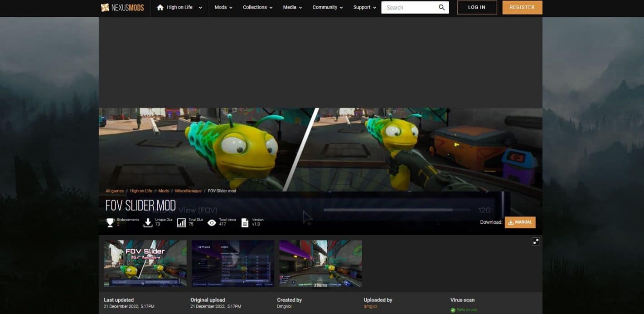
Task: Click the unique downloads count 73
Action: (x=157, y=224)
